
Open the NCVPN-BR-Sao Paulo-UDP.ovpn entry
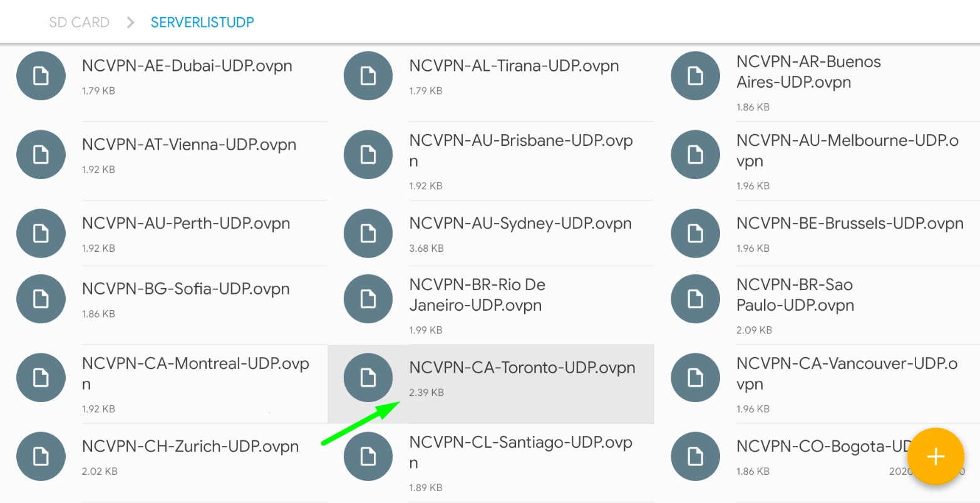pyautogui.click(x=795, y=295)
